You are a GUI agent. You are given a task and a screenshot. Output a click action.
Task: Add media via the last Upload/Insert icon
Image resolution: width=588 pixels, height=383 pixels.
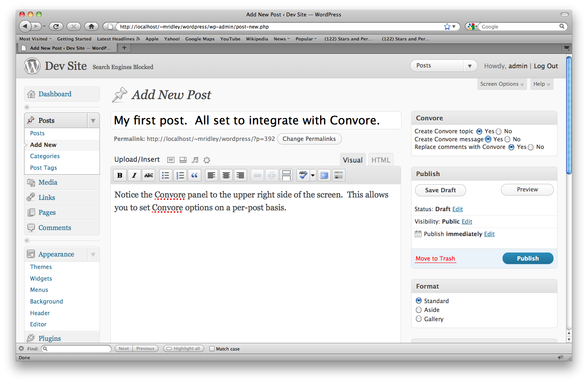click(x=207, y=160)
